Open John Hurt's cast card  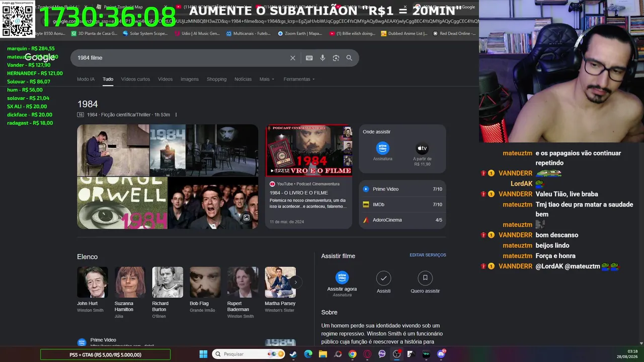(x=92, y=290)
